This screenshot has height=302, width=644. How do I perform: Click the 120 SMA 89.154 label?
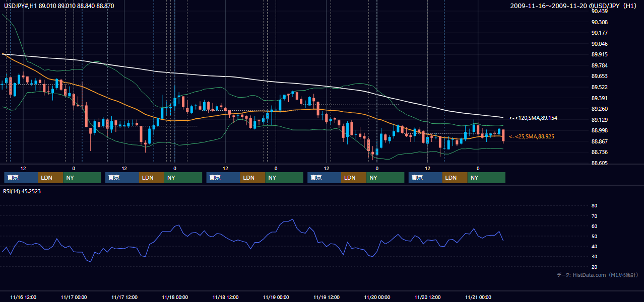[x=533, y=118]
